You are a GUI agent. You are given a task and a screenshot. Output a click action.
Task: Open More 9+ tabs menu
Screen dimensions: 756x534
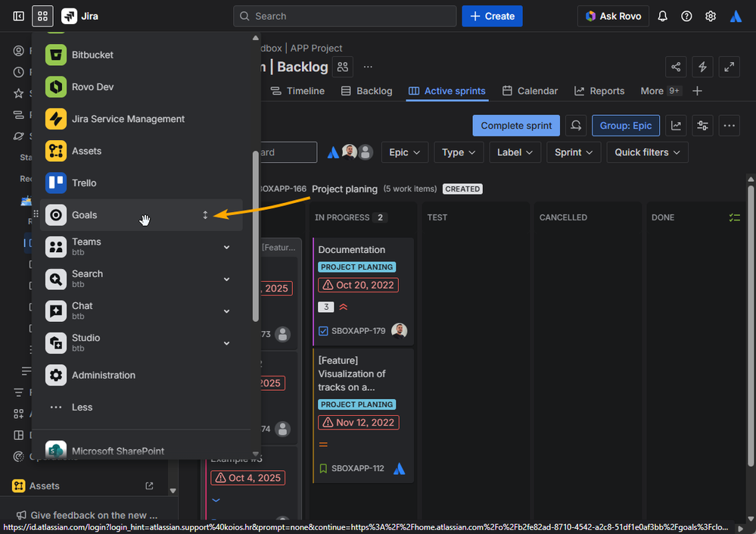(661, 91)
